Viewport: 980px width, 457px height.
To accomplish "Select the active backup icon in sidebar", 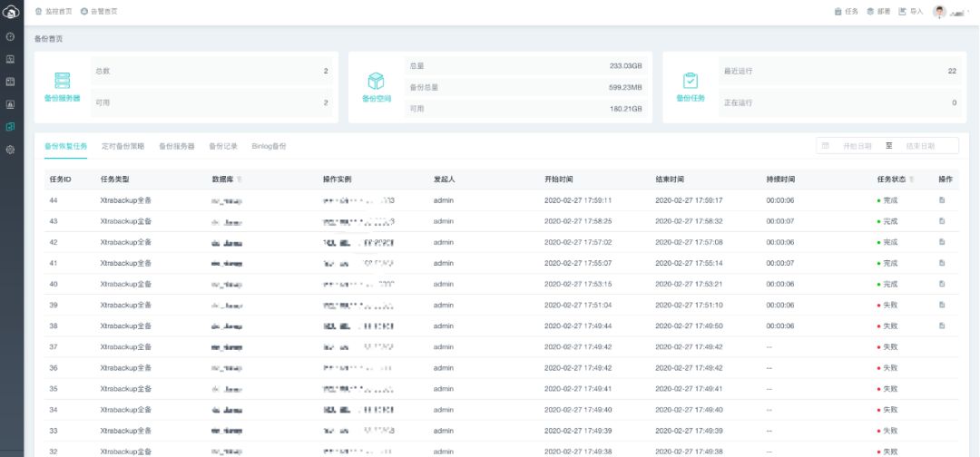I will [10, 127].
